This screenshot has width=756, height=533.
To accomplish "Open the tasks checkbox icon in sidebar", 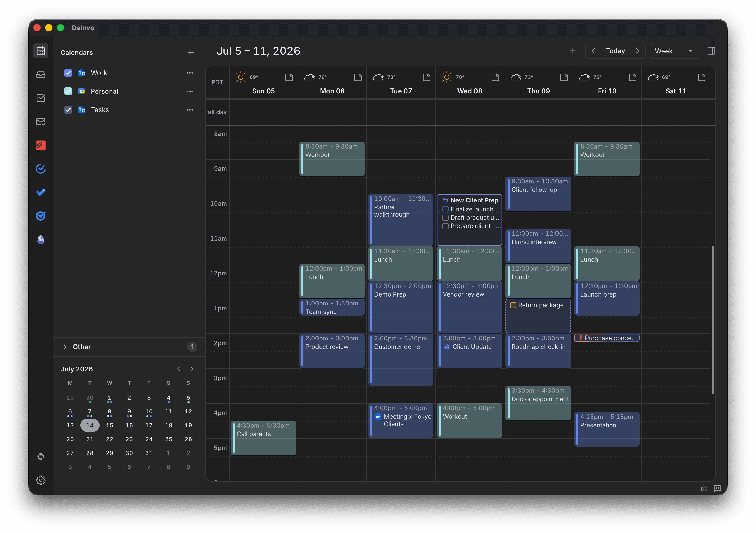I will pyautogui.click(x=41, y=98).
